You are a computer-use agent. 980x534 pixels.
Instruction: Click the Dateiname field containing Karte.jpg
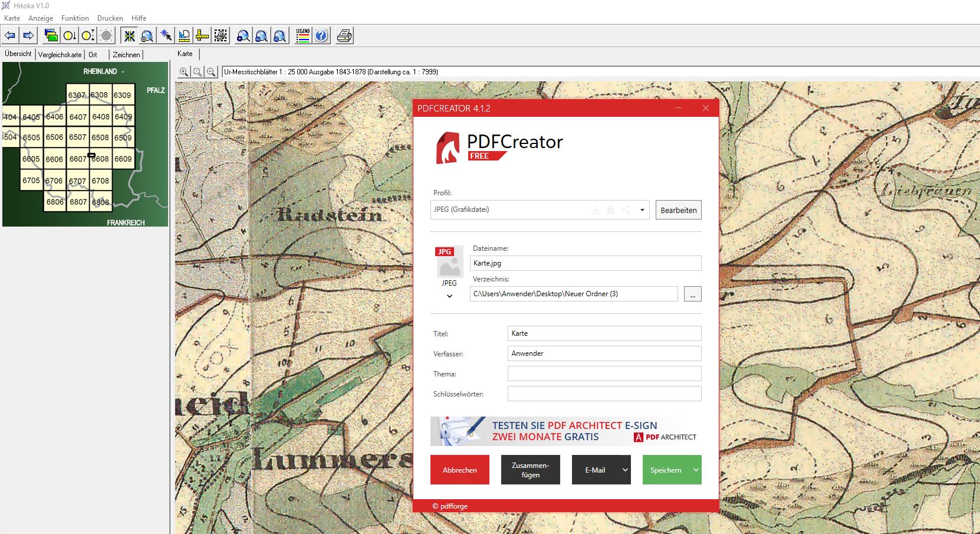click(x=585, y=263)
